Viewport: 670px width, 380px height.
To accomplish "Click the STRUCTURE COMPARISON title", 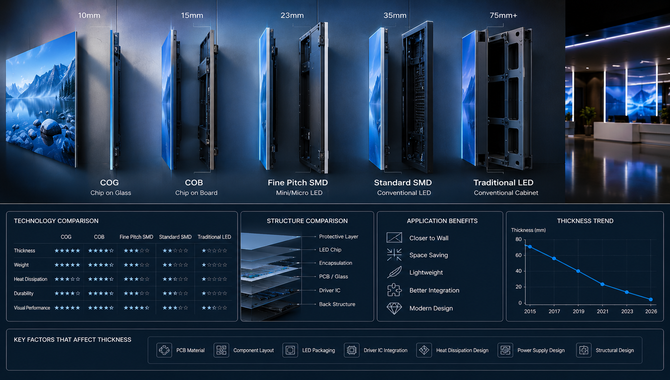I will tap(307, 221).
